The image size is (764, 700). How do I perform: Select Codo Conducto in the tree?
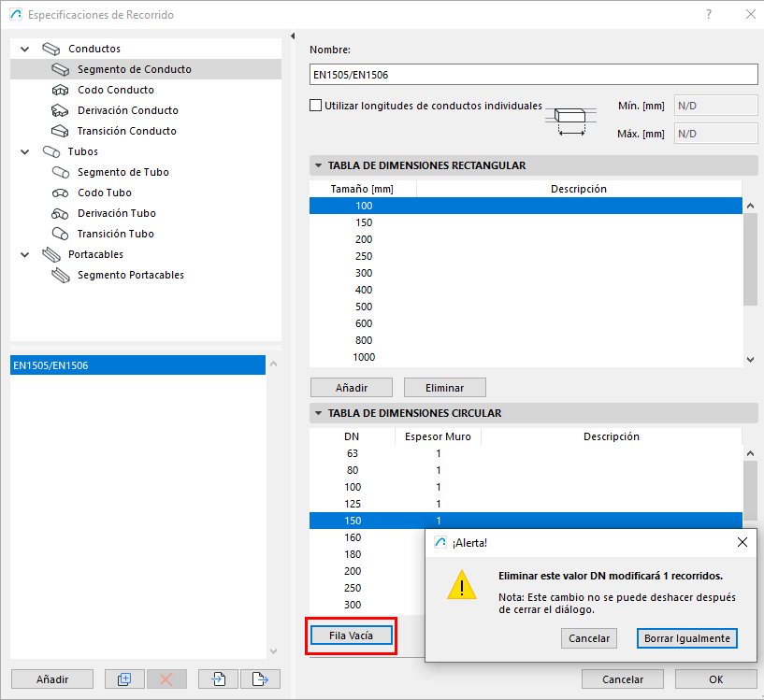click(116, 90)
